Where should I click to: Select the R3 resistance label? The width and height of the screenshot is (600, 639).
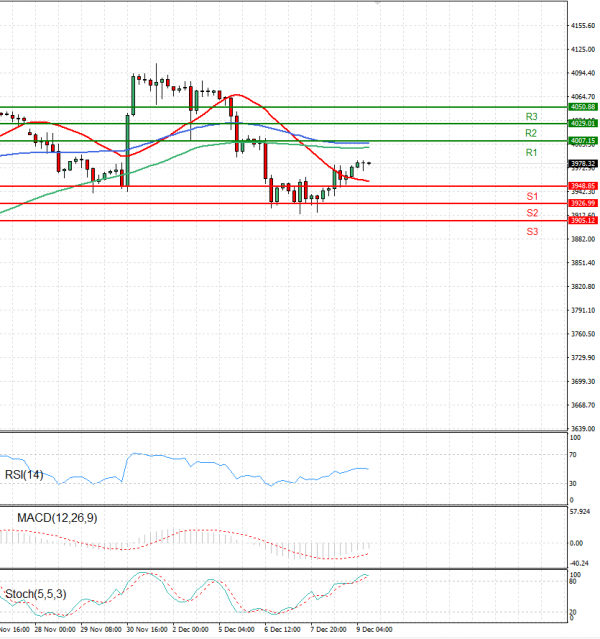[x=532, y=117]
